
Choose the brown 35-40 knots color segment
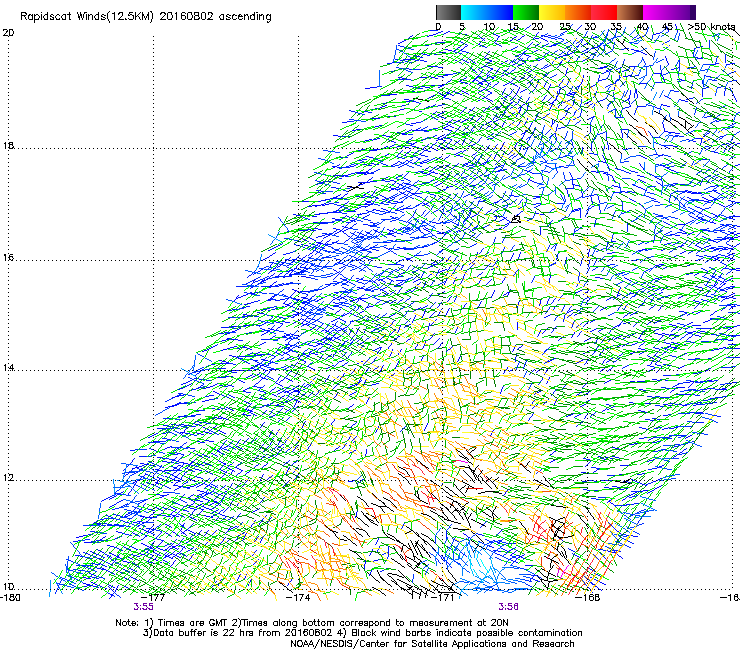[630, 12]
